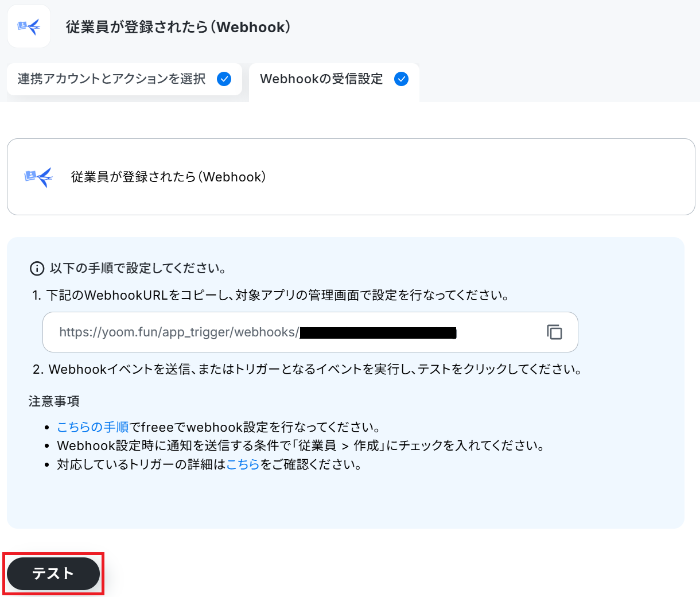Screen dimensions: 700x597
Task: Click the blacked-out portion of the webhook URL
Action: tap(378, 332)
